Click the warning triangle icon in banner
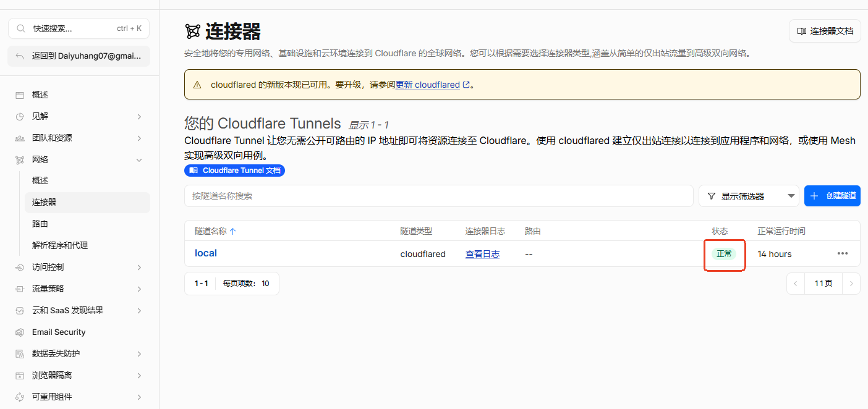The image size is (868, 409). tap(197, 85)
